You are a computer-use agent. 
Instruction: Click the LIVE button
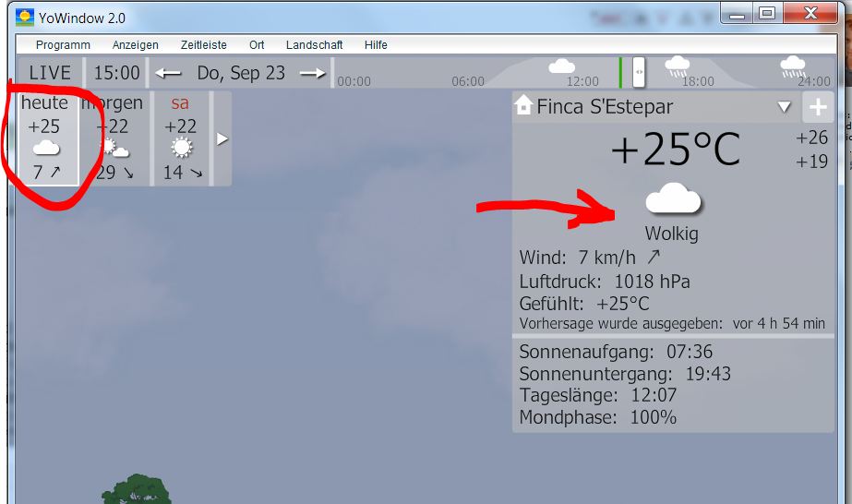coord(50,73)
